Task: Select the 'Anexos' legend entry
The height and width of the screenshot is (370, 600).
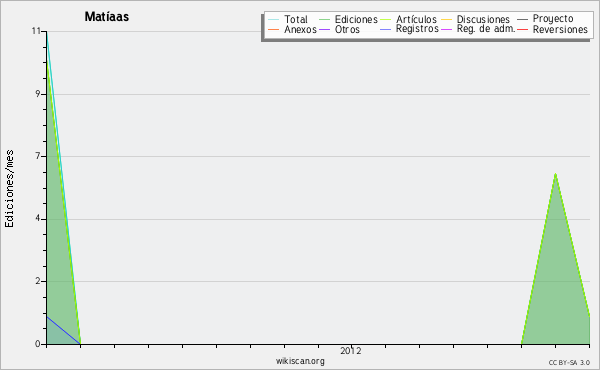Action: 300,29
